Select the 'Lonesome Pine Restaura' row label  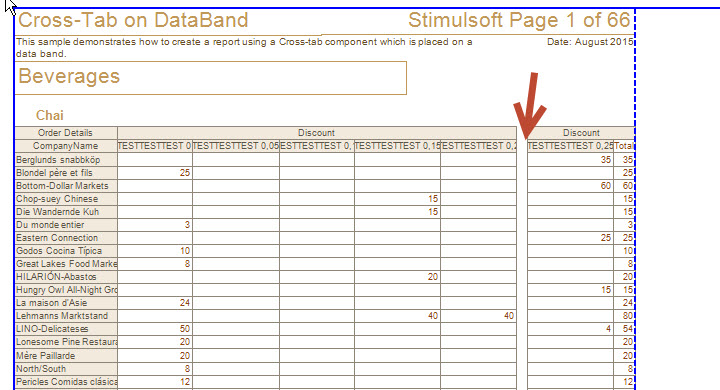pyautogui.click(x=66, y=342)
